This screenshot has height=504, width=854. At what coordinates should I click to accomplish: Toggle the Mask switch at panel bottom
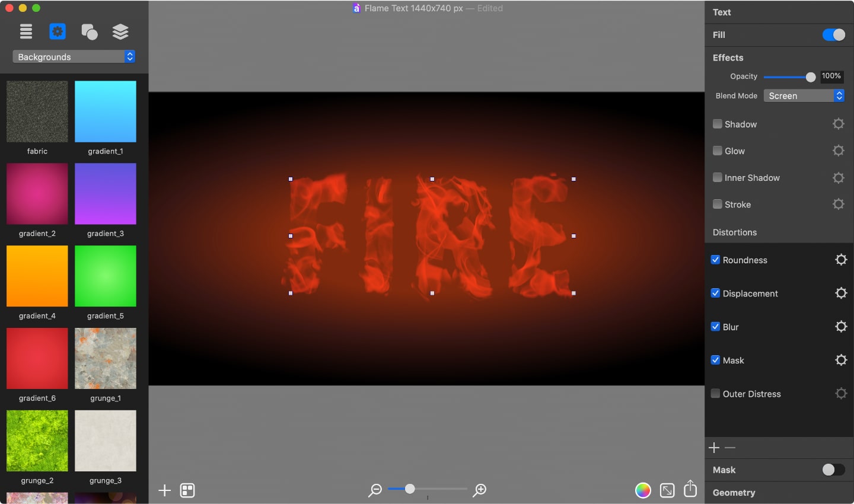click(833, 470)
